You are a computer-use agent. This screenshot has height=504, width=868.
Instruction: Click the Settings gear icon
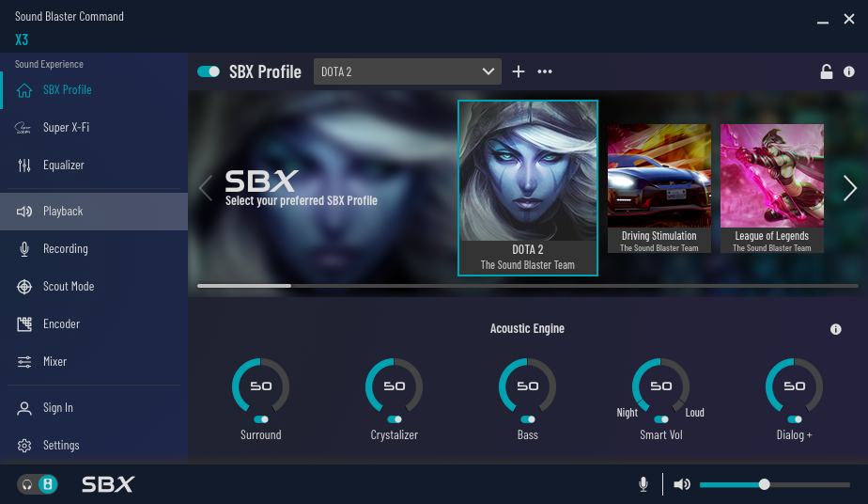(24, 446)
